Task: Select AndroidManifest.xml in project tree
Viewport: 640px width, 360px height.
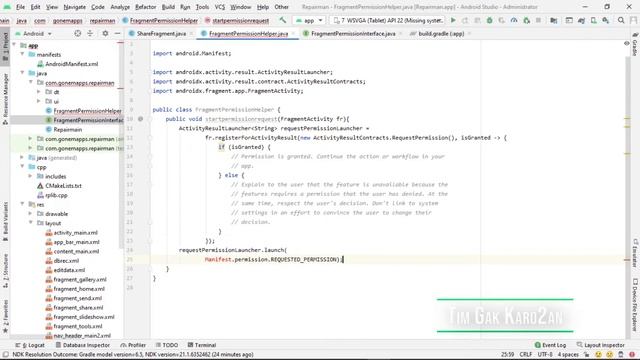Action: point(71,64)
